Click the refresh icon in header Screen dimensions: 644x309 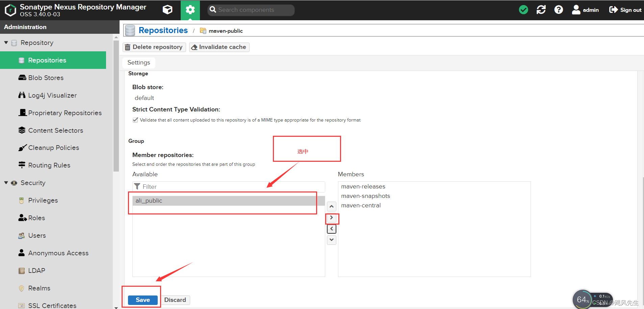(541, 10)
